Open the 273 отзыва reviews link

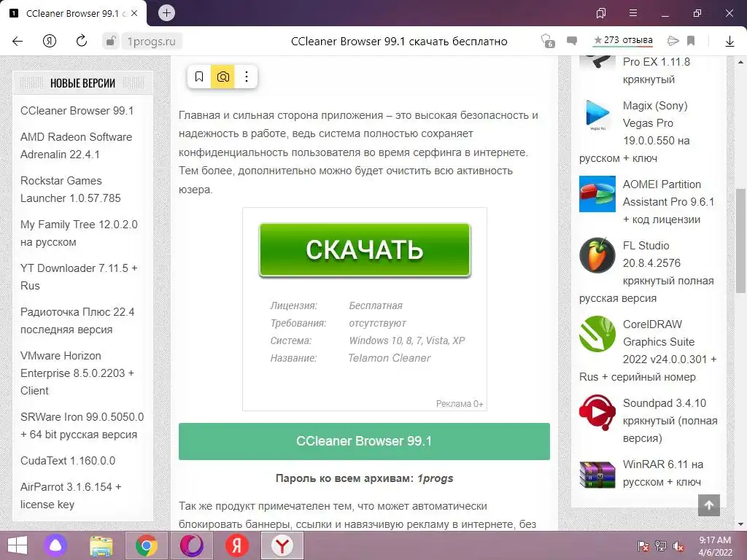click(623, 41)
